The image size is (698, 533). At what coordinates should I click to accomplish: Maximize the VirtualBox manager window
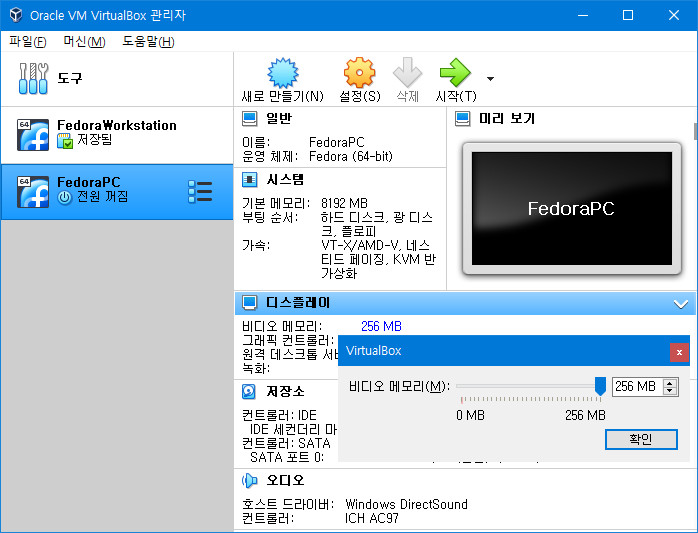628,15
